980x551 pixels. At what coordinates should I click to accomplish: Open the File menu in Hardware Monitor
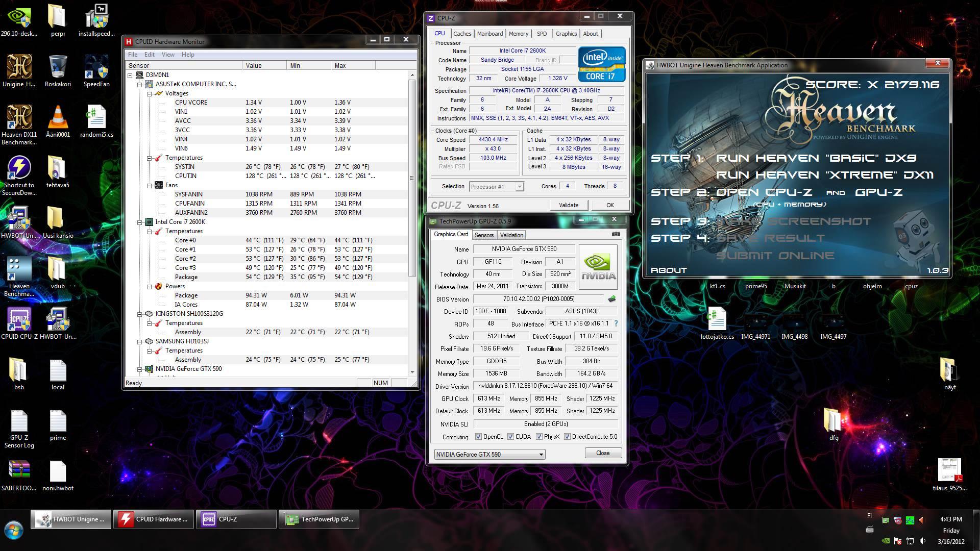point(133,55)
